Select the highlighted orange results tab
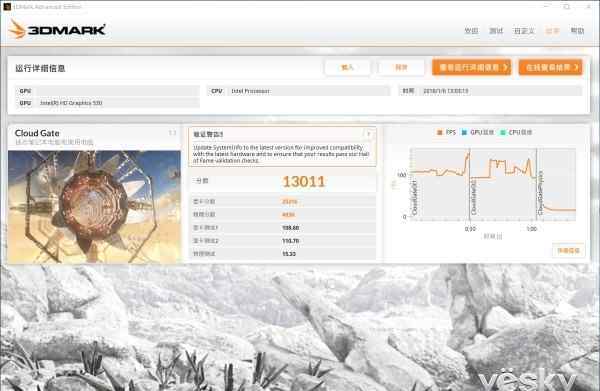Viewport: 600px width, 391px height. [552, 31]
